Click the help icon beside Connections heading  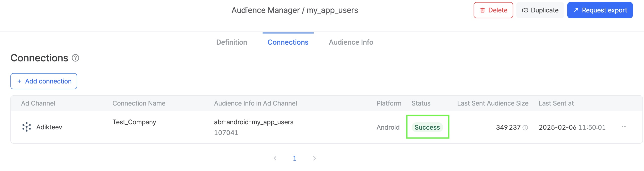point(75,58)
